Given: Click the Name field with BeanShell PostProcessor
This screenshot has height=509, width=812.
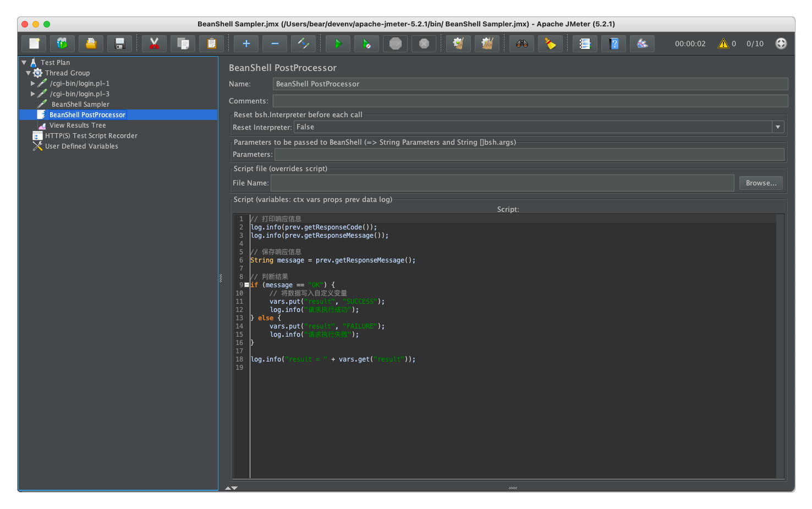Looking at the screenshot, I should tap(530, 84).
